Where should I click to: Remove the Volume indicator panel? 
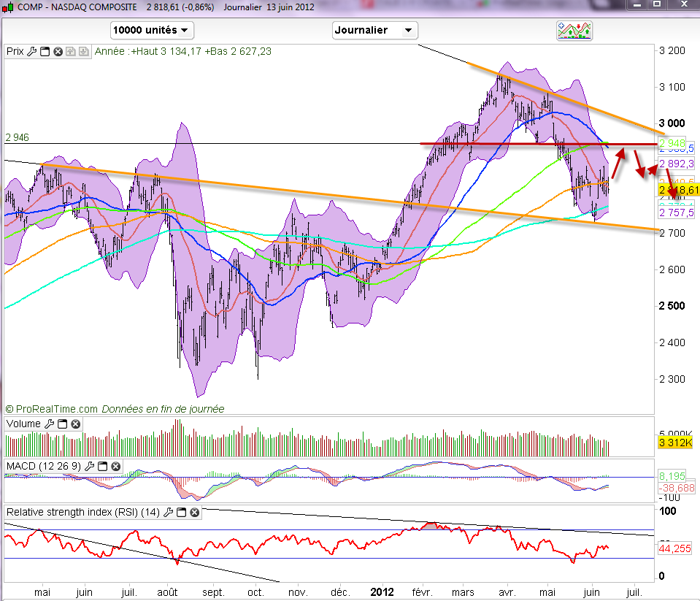[x=76, y=424]
